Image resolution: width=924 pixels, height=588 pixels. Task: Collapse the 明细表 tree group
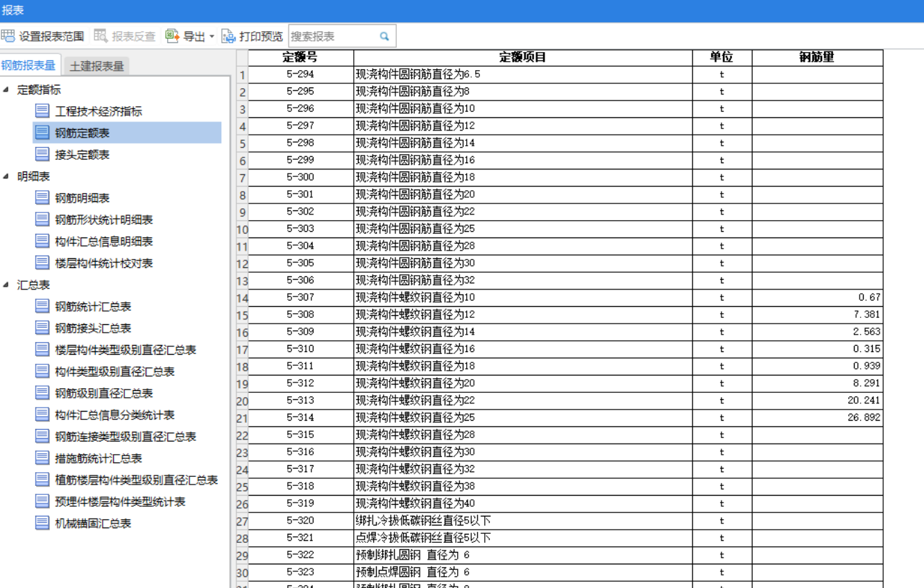[x=6, y=176]
